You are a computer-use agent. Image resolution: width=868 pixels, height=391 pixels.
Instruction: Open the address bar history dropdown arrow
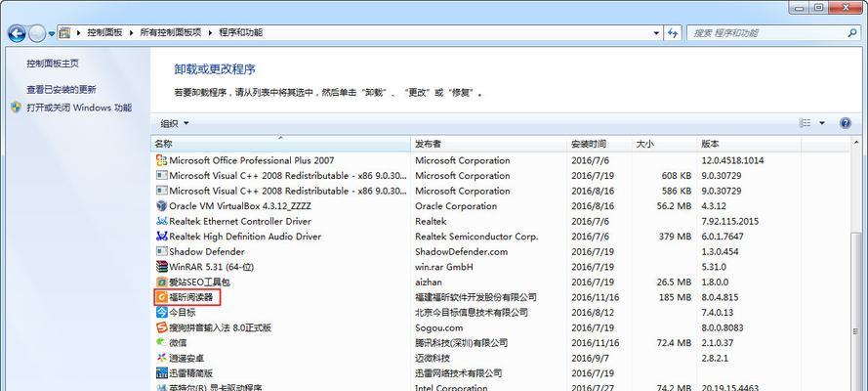point(656,32)
